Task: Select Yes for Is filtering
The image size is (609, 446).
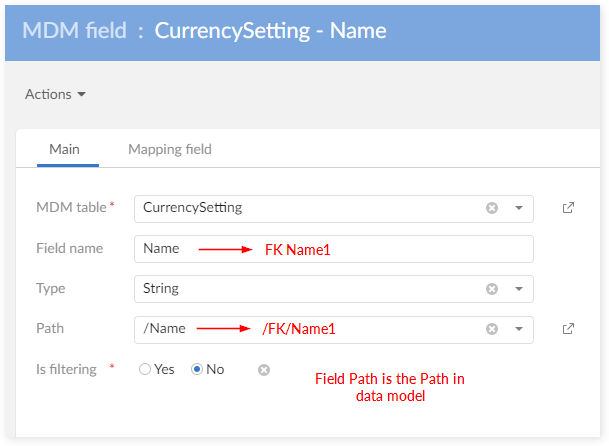Action: point(146,369)
